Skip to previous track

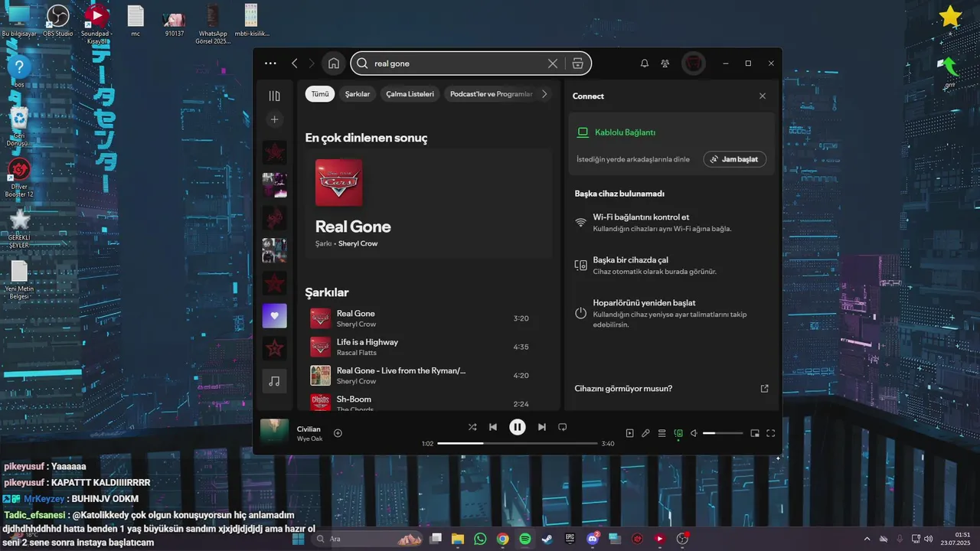[493, 427]
